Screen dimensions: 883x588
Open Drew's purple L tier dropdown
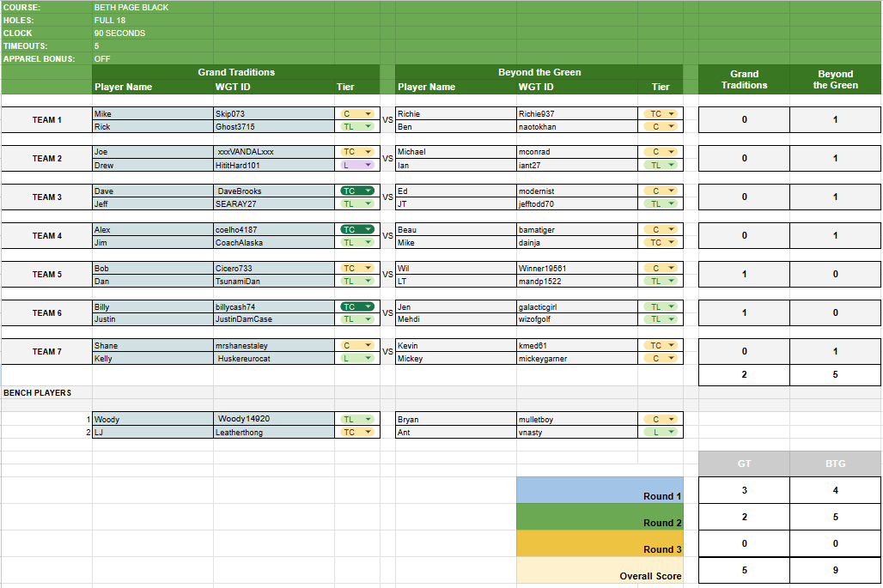pyautogui.click(x=368, y=165)
